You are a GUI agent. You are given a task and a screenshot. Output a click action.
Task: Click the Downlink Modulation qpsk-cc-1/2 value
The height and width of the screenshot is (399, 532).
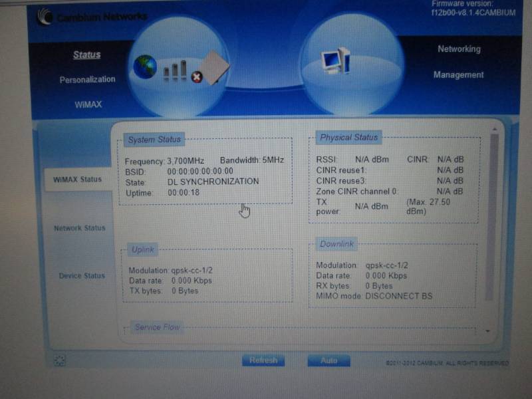[x=387, y=265]
